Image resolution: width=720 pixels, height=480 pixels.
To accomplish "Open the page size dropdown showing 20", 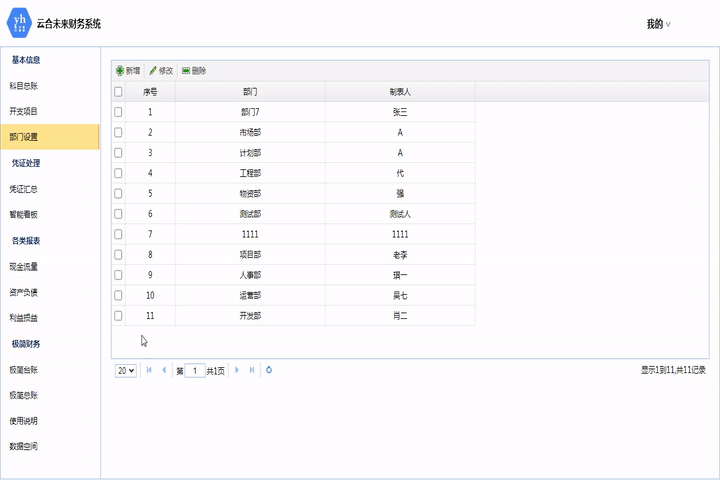I will [126, 370].
